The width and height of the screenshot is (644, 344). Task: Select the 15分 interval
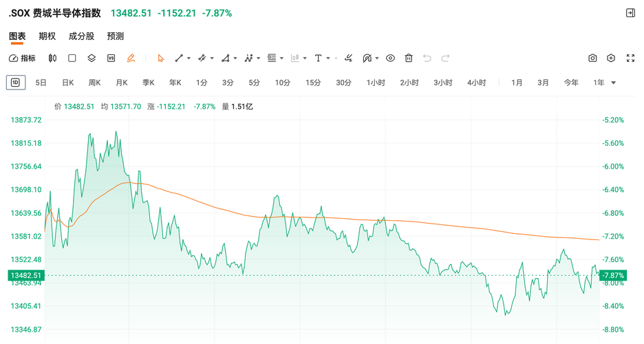tap(313, 83)
